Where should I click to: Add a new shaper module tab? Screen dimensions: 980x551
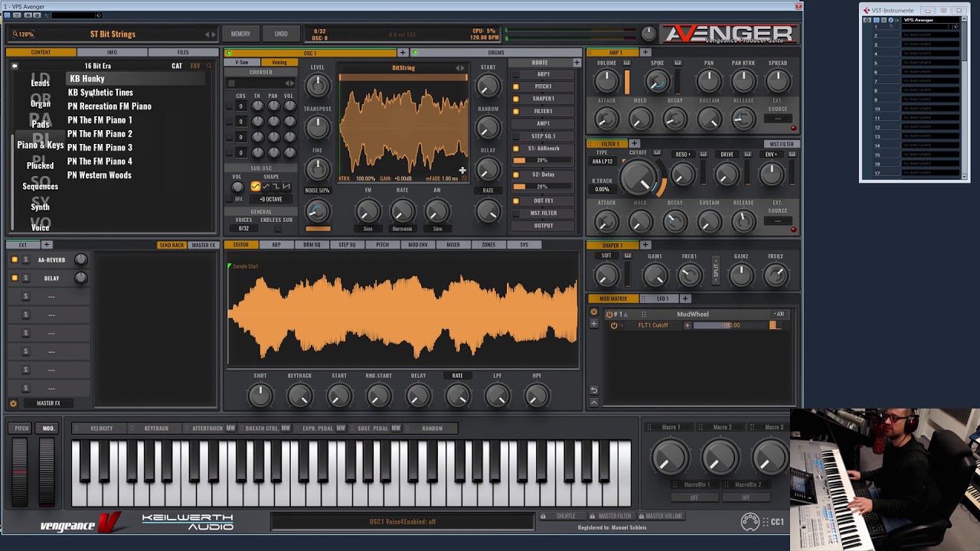645,245
